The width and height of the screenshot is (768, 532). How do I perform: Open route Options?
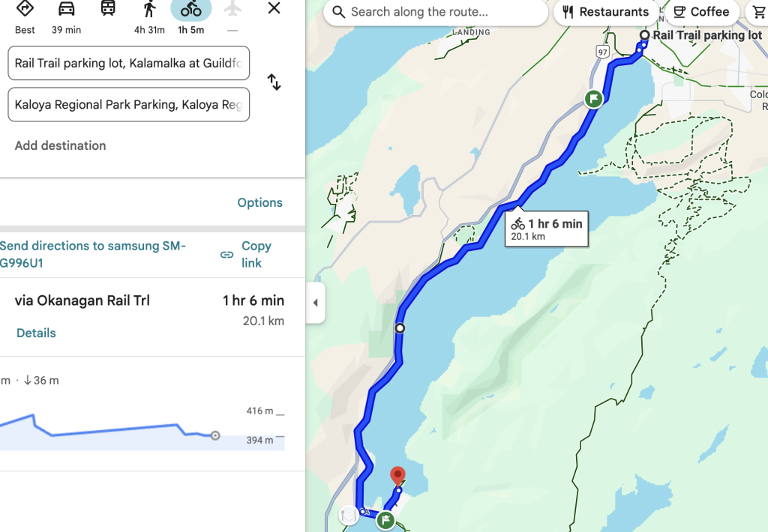[x=259, y=202]
